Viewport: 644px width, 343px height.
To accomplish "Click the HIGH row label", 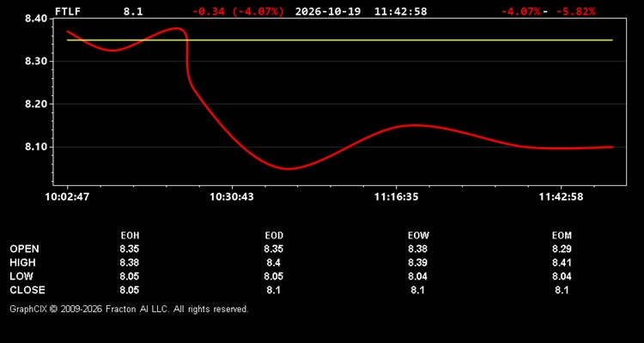I will tap(22, 262).
